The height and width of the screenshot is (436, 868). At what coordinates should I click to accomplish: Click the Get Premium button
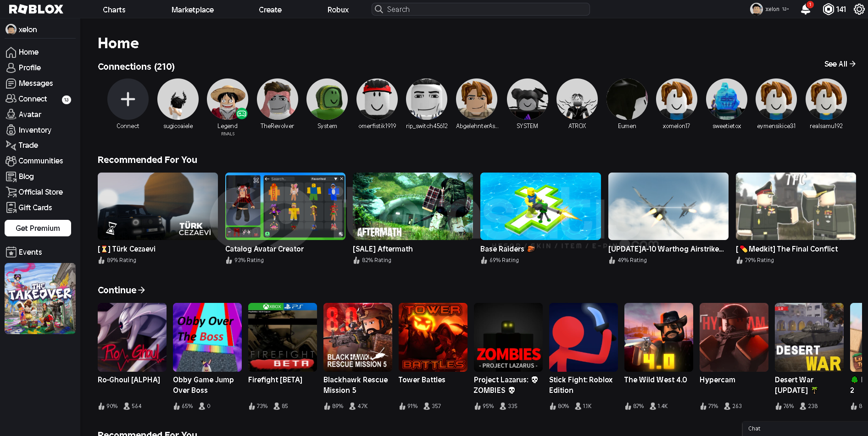tap(38, 228)
